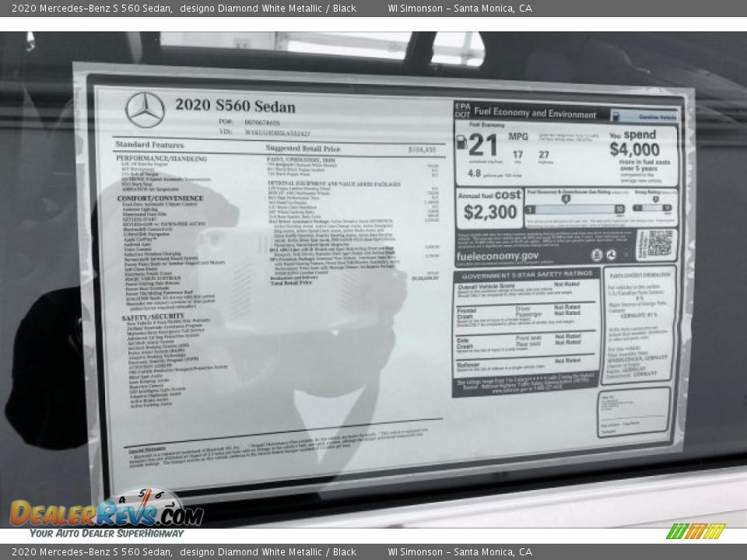Click the '$4,000' fuel spend amount
This screenshot has height=560, width=747.
click(x=635, y=149)
